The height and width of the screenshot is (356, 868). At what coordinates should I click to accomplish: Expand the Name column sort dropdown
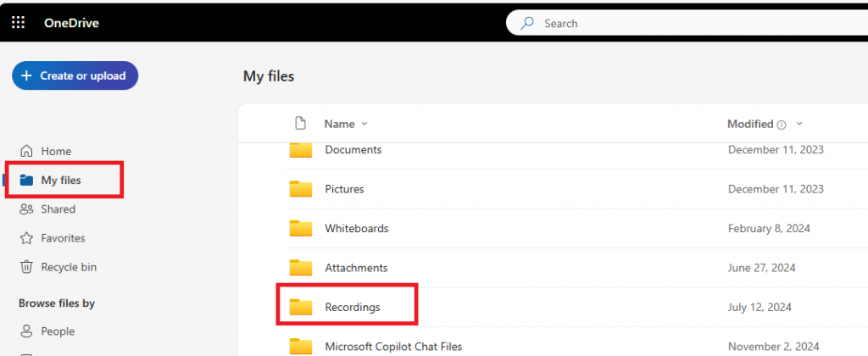point(364,124)
